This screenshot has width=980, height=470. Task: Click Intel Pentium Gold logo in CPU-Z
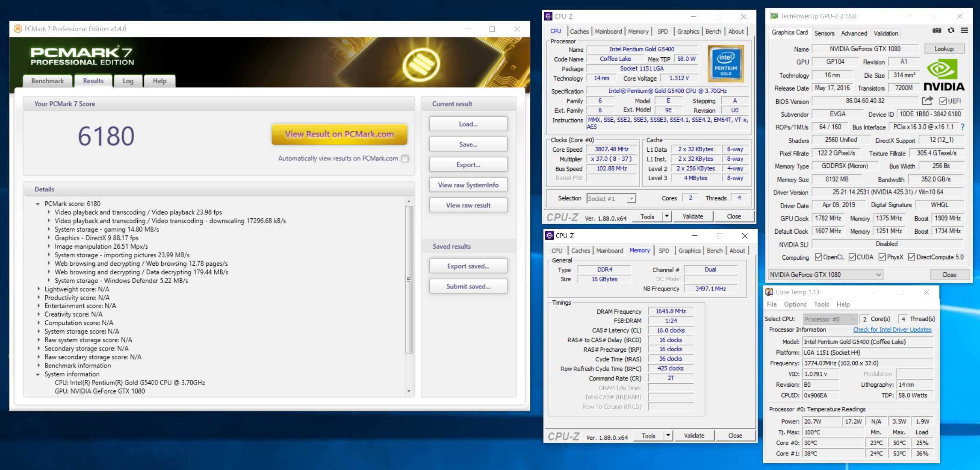pyautogui.click(x=726, y=64)
